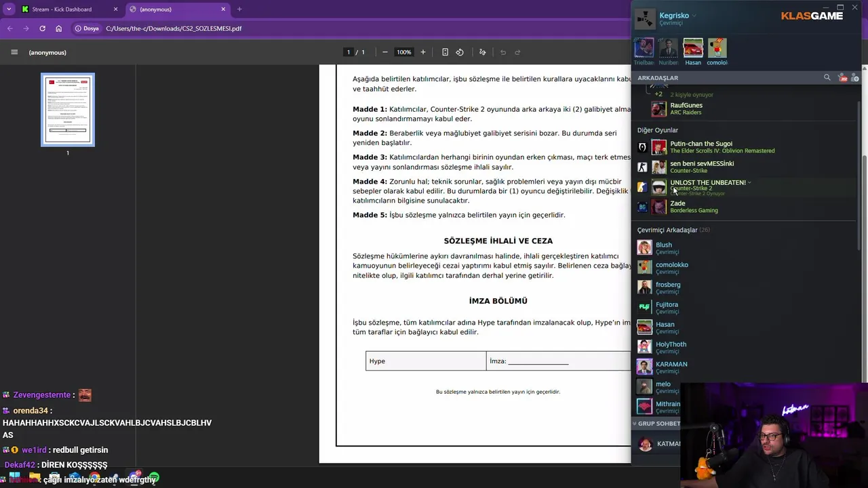The width and height of the screenshot is (868, 488).
Task: Click the PDF redo arrow icon
Action: [517, 52]
